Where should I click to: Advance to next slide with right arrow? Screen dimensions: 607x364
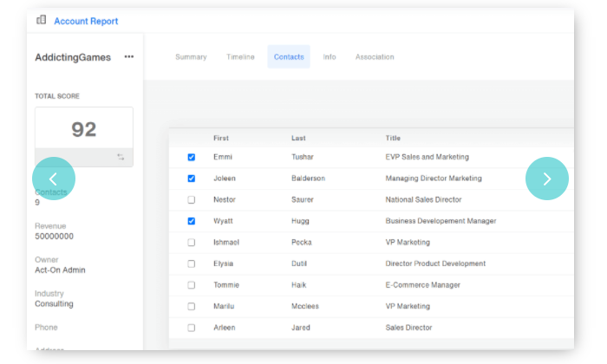[546, 179]
